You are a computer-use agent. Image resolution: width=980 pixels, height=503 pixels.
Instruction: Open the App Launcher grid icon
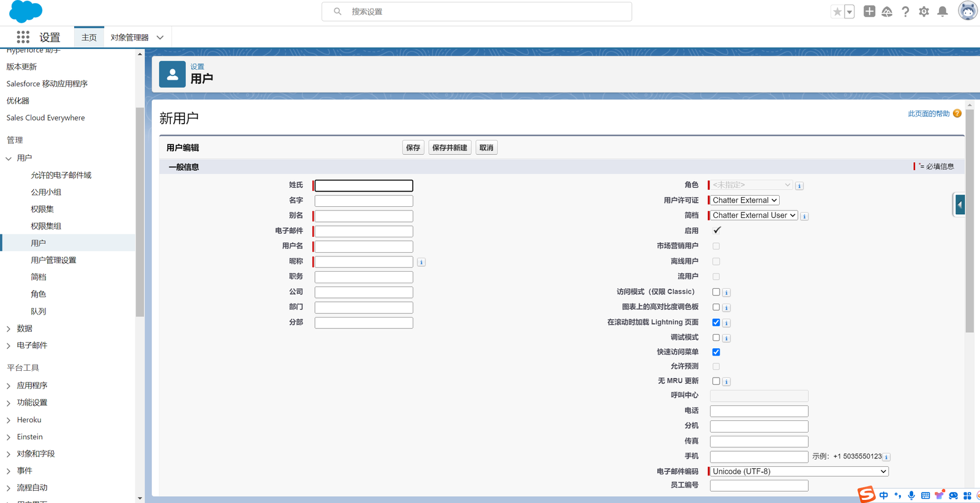[23, 37]
